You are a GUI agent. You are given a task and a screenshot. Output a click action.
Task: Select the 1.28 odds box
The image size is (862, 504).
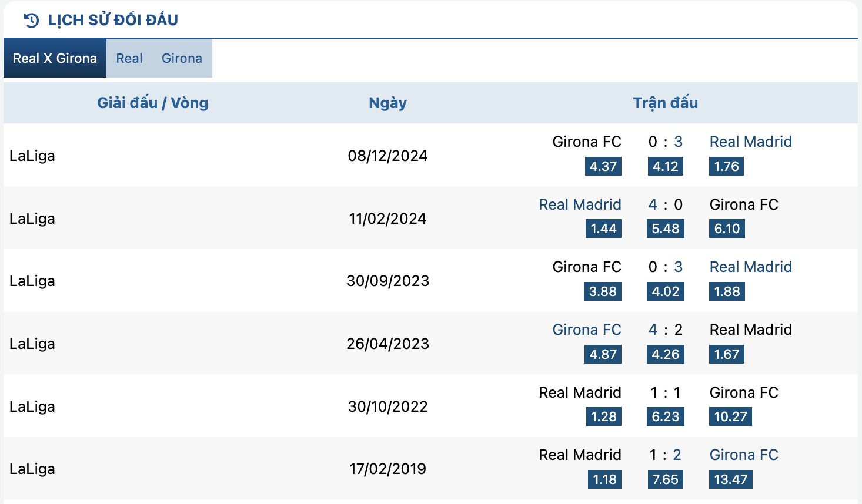pos(604,416)
